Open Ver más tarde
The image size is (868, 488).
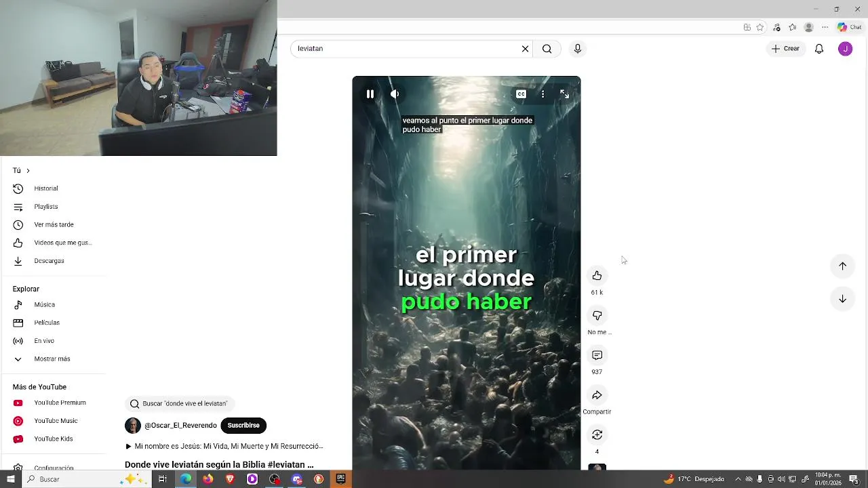[x=54, y=224]
